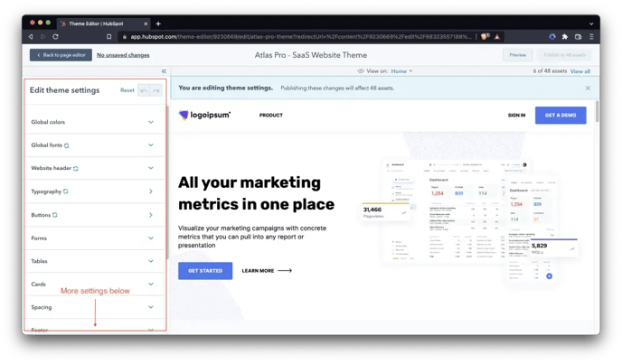Click the browser forward arrow
The height and width of the screenshot is (364, 622).
(42, 36)
